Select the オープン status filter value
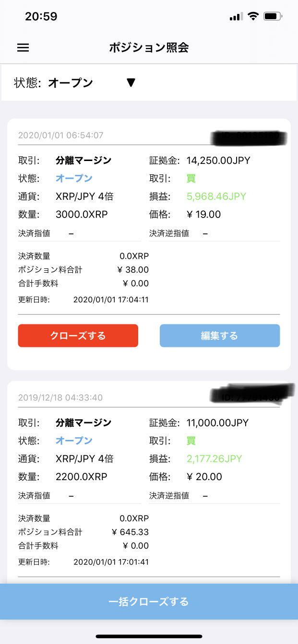This screenshot has height=644, width=298. point(71,83)
